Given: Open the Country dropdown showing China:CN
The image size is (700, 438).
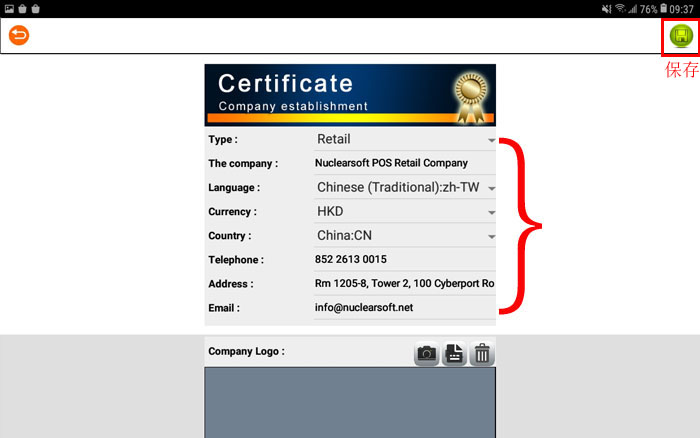Looking at the screenshot, I should coord(404,236).
